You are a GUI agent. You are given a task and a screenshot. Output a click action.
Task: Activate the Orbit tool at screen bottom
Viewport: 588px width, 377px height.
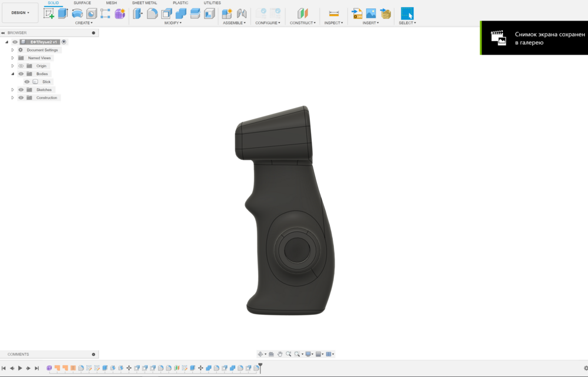pos(261,354)
